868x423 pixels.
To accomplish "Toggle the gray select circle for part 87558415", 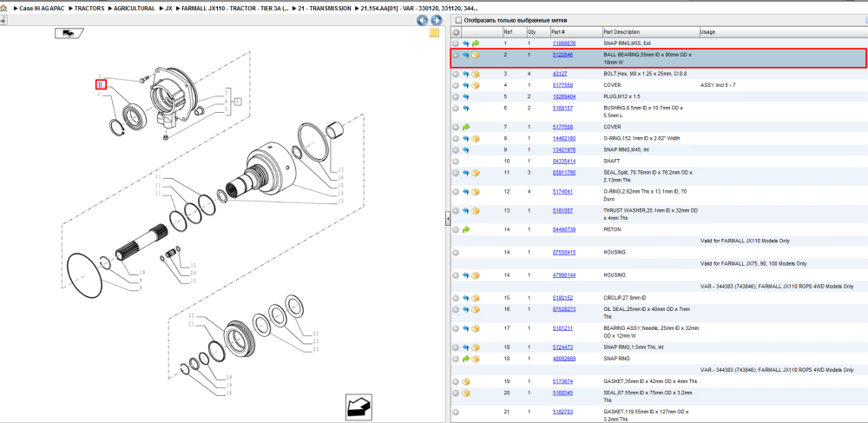I will (457, 253).
